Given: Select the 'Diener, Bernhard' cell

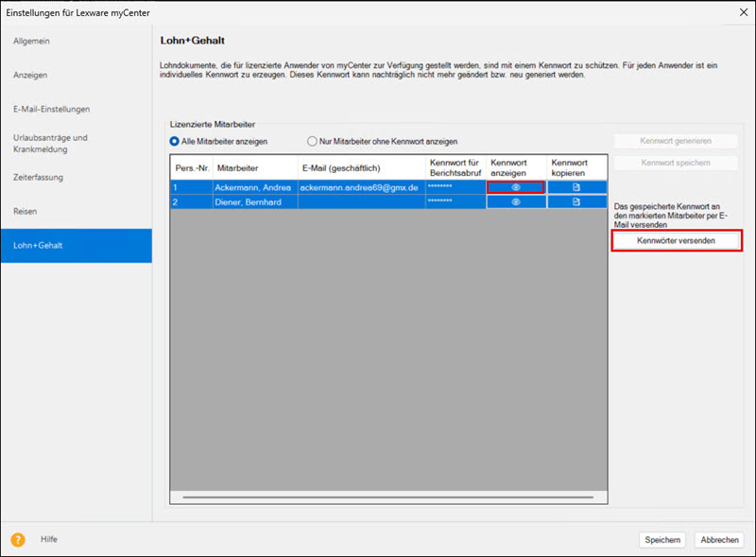Looking at the screenshot, I should click(x=255, y=201).
